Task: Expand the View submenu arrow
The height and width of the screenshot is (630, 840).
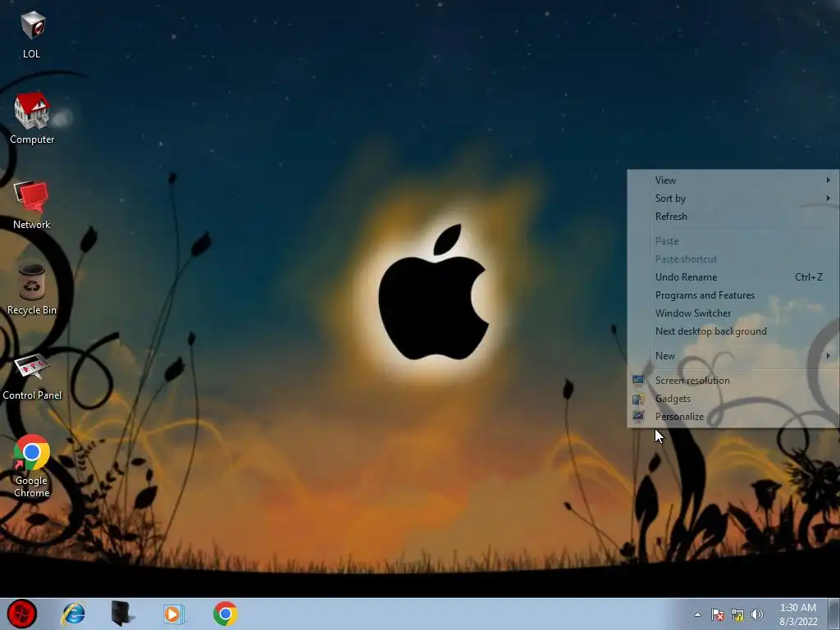Action: click(x=829, y=180)
